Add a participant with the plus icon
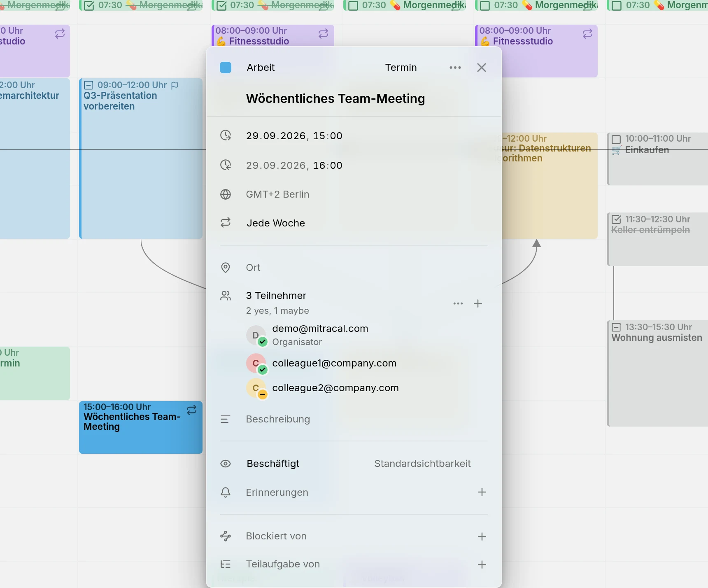The width and height of the screenshot is (708, 588). coord(478,303)
